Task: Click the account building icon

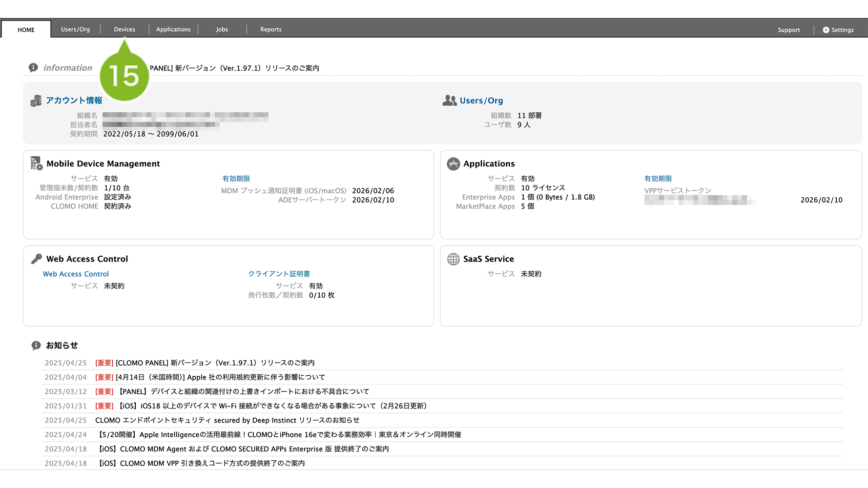Action: pyautogui.click(x=36, y=101)
